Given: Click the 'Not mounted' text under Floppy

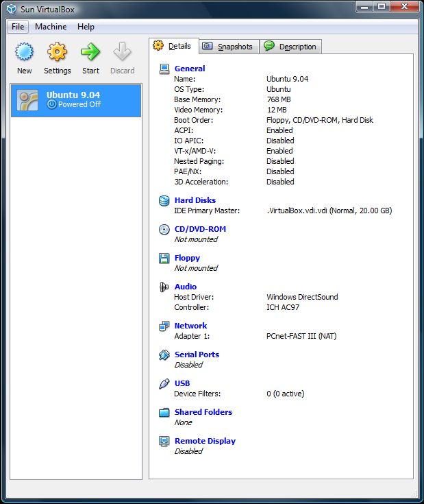Looking at the screenshot, I should coord(196,268).
